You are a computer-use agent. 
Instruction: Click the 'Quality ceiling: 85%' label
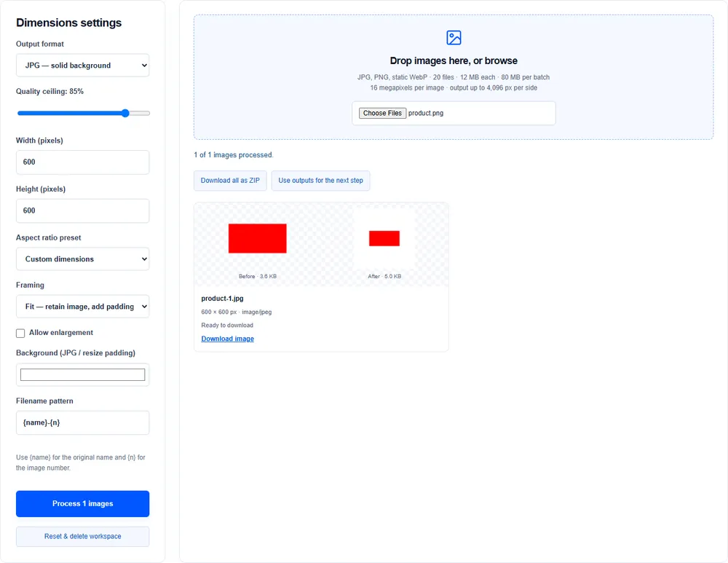coord(50,92)
